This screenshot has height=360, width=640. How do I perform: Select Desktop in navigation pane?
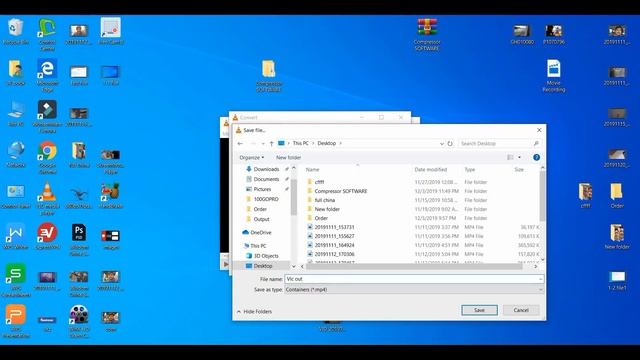click(x=262, y=266)
